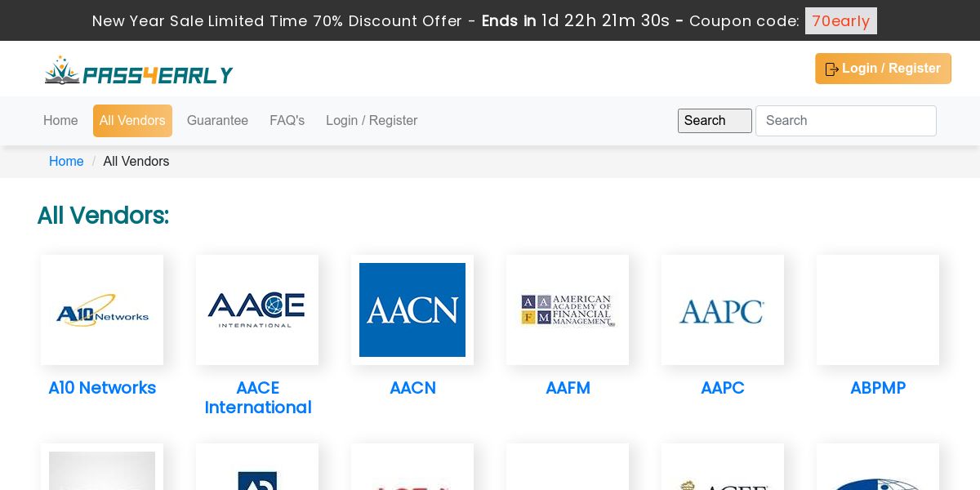Click the Pass4Early logo
Image resolution: width=980 pixels, height=490 pixels.
click(139, 71)
